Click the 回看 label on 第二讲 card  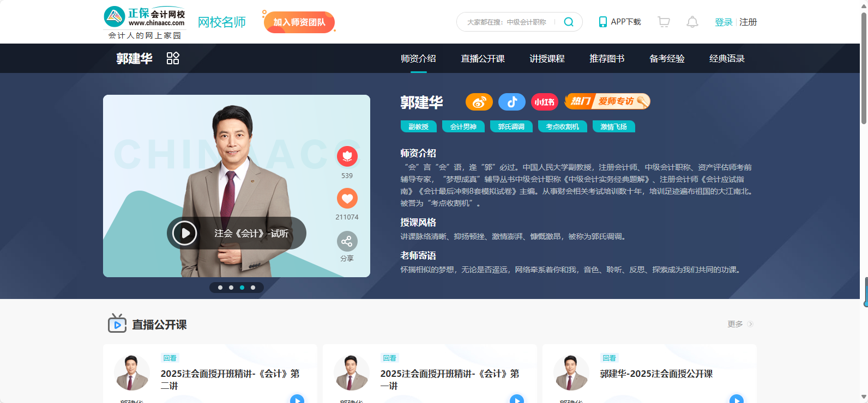tap(170, 358)
